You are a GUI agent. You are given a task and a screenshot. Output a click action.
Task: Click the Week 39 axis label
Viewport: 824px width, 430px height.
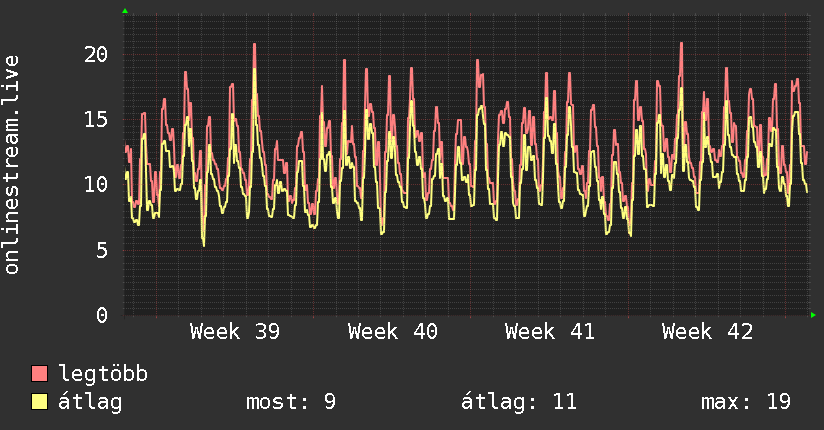(x=235, y=332)
